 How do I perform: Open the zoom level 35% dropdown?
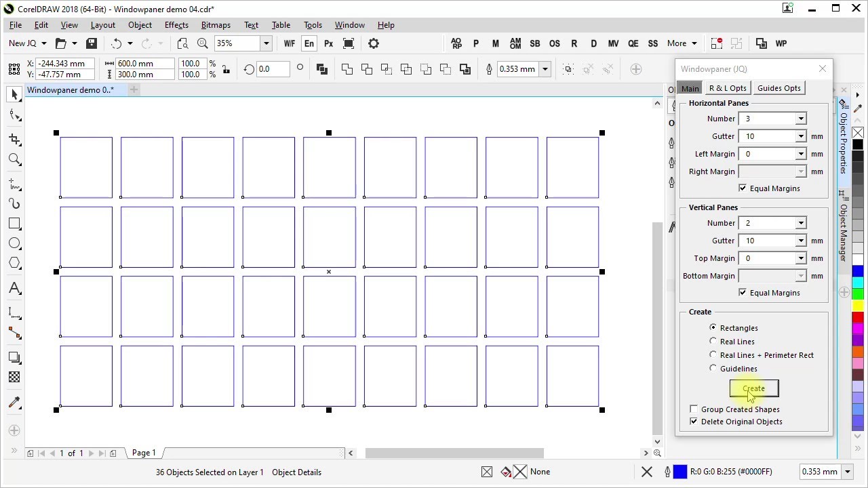point(267,43)
